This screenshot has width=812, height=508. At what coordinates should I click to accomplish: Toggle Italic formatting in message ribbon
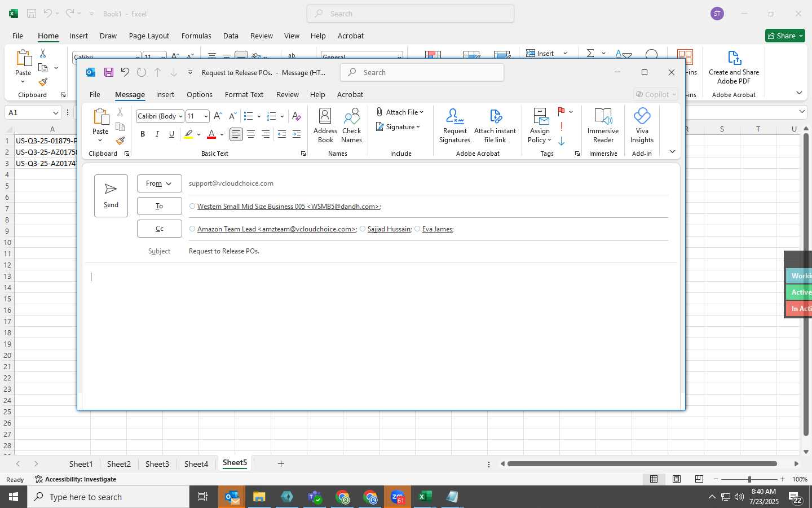point(157,134)
